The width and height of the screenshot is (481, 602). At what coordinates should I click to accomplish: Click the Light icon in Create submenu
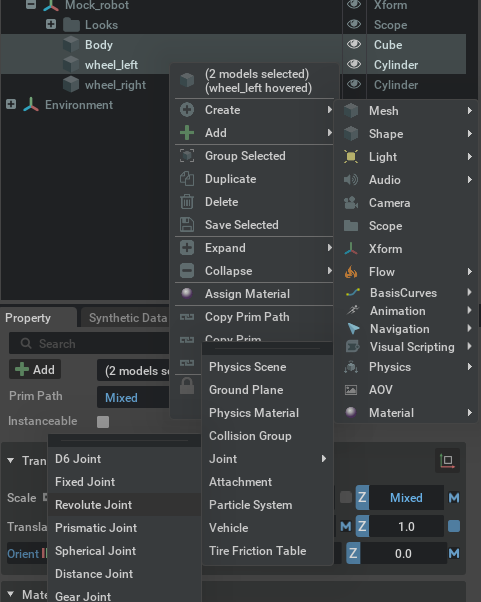click(351, 157)
